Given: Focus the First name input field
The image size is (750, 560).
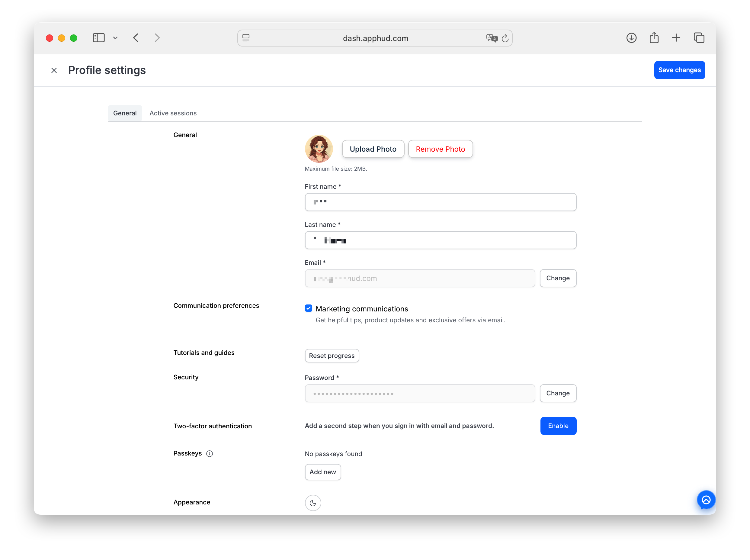Looking at the screenshot, I should pos(441,202).
